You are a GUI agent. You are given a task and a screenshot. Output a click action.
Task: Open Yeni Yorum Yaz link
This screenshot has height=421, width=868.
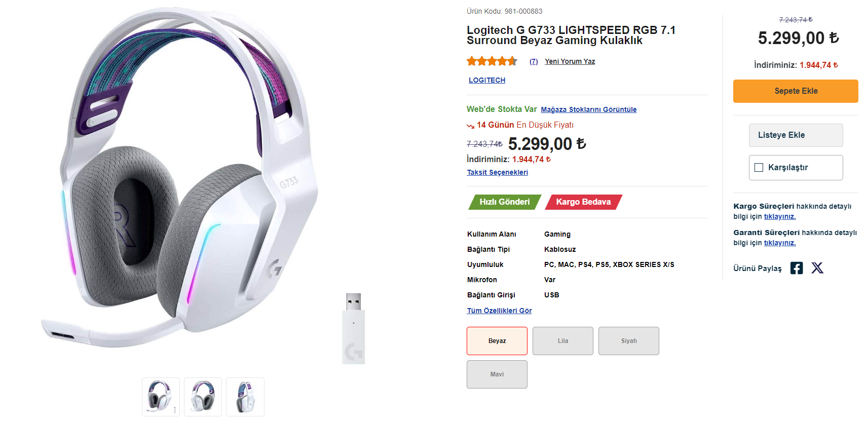(x=570, y=61)
